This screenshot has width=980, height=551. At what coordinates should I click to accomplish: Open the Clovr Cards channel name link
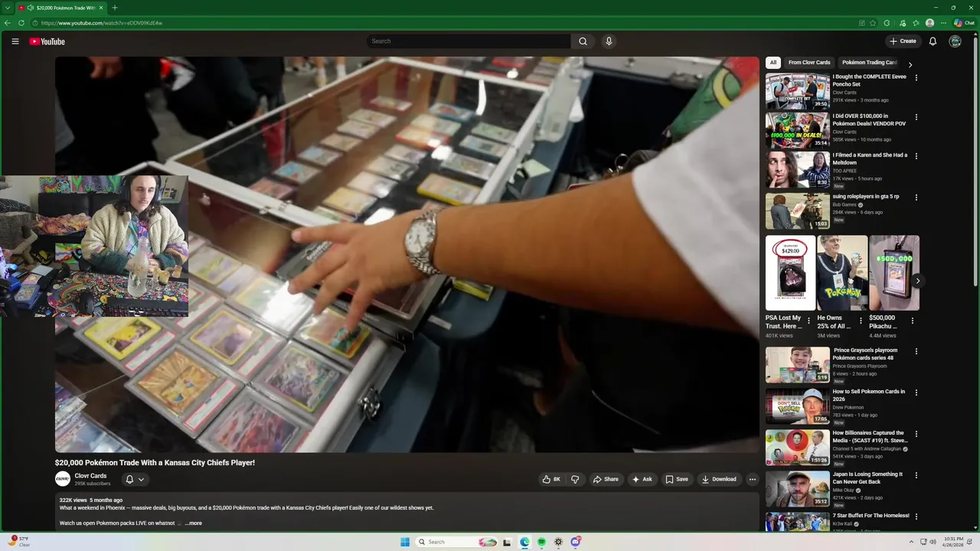(90, 476)
